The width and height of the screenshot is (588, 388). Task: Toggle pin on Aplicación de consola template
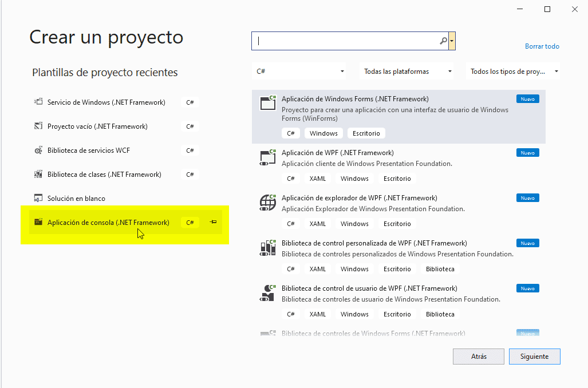(213, 222)
